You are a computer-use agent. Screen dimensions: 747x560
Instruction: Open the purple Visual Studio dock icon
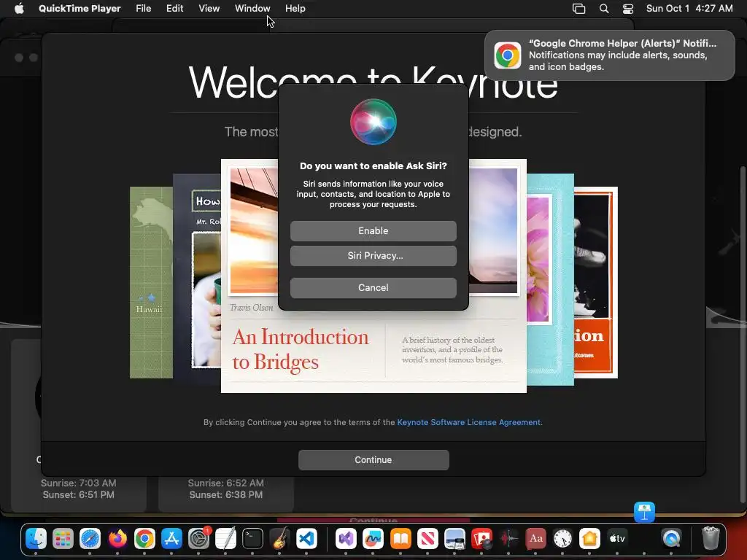coord(346,539)
